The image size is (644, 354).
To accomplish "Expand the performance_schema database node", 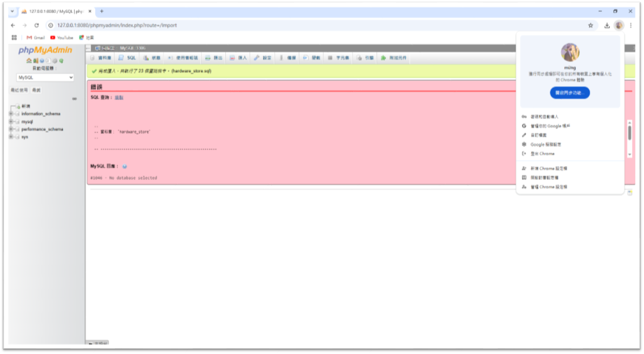I will 10,129.
